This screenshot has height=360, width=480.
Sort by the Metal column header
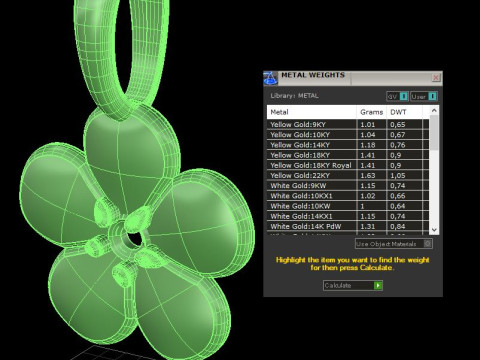311,112
